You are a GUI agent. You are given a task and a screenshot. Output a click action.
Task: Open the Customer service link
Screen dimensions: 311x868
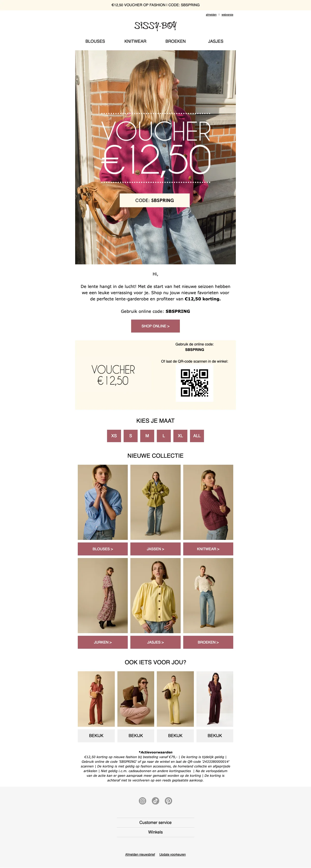pos(155,822)
